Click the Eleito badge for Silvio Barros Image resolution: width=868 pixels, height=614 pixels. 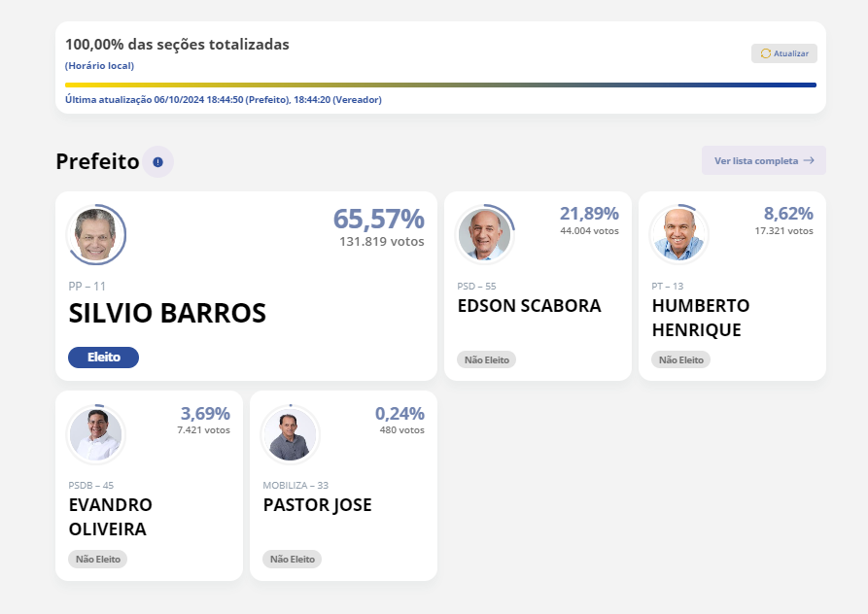coord(103,358)
